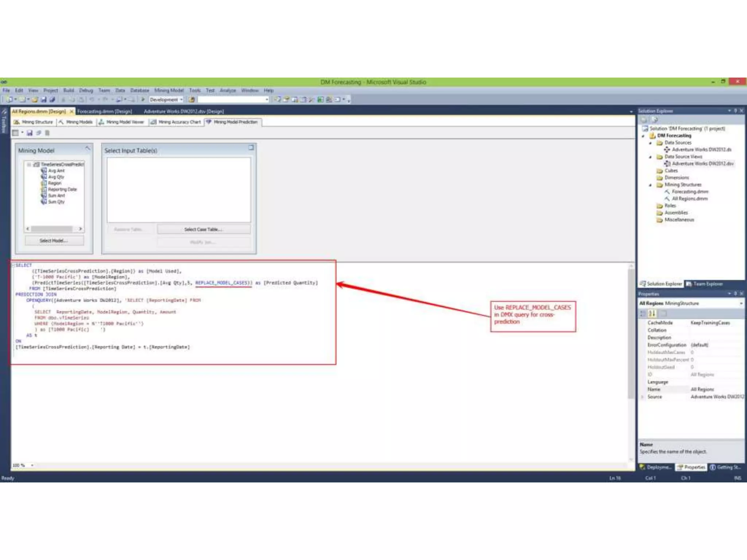Click the Mining Model pane collapse icon
Viewport: 747px width, 560px height.
coord(88,148)
